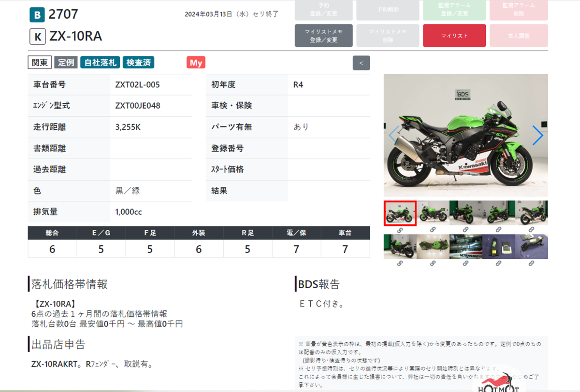Click the link icon under the left-side view thumbnail
580x392 pixels.
[x=433, y=230]
